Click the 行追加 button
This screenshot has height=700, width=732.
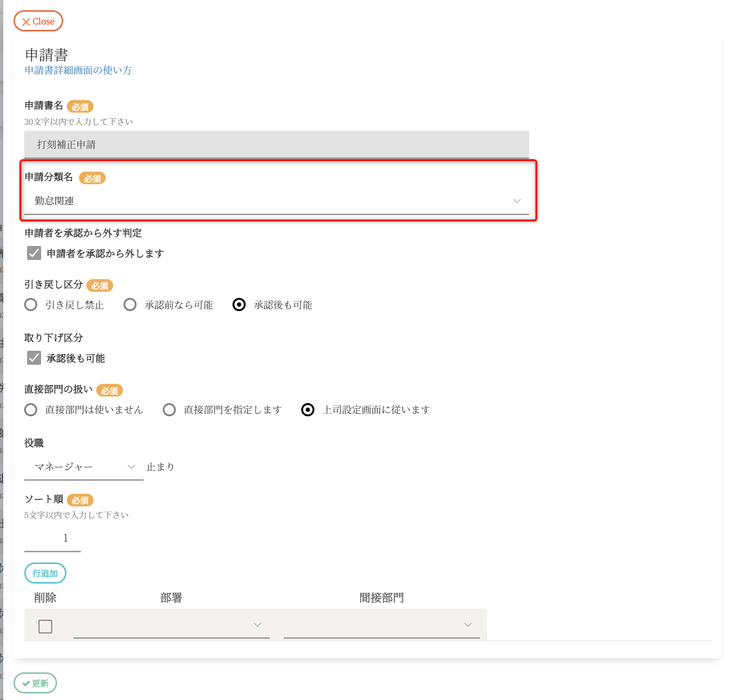(x=45, y=573)
